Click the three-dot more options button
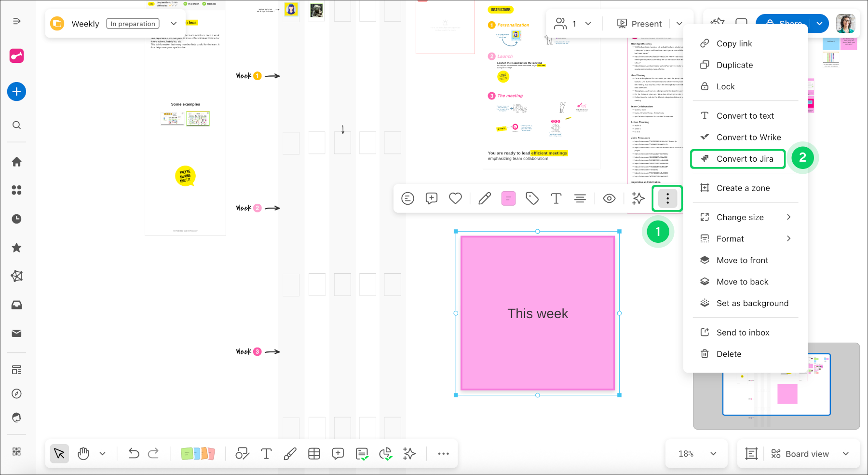This screenshot has width=868, height=475. pos(667,198)
